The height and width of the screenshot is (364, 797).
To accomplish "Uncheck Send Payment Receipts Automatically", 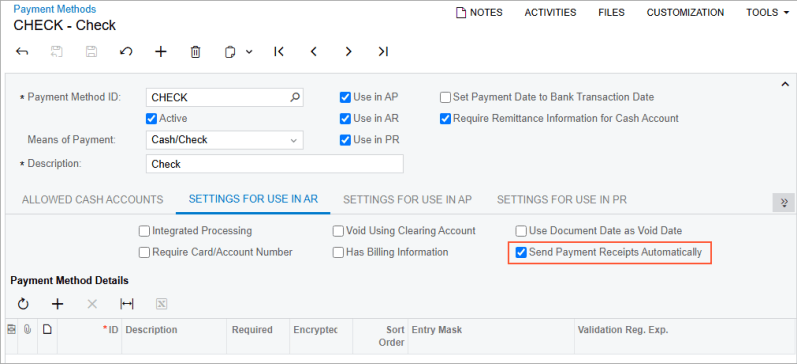I will [x=521, y=253].
